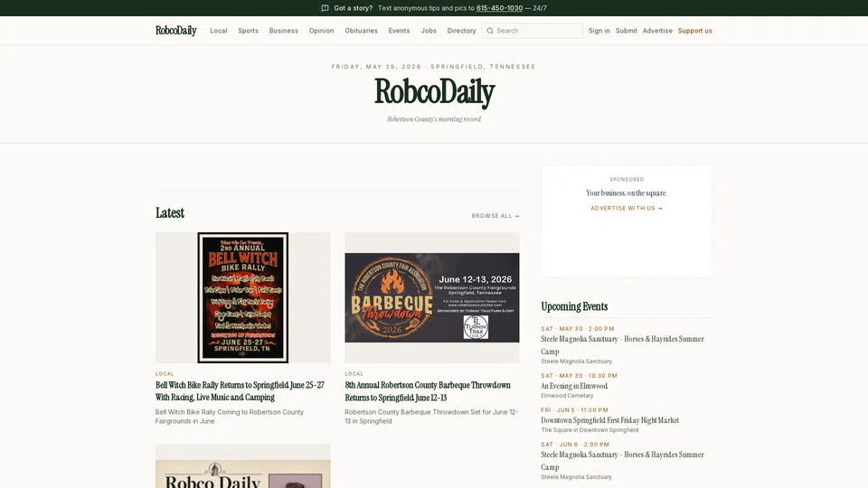Image resolution: width=868 pixels, height=488 pixels.
Task: Open the Bell Witch Bike Rally Returns headline
Action: click(240, 391)
